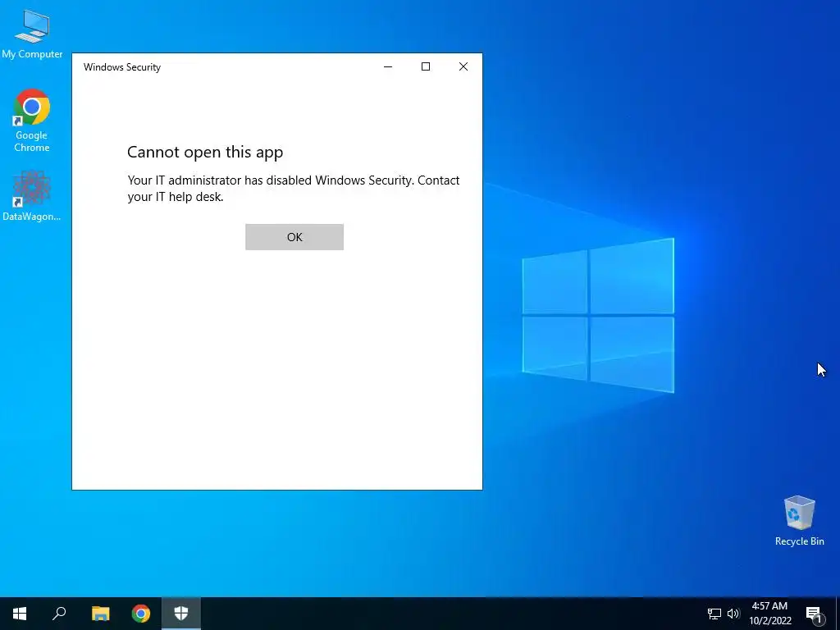Open taskbar search magnifier
The image size is (840, 630).
coord(59,614)
